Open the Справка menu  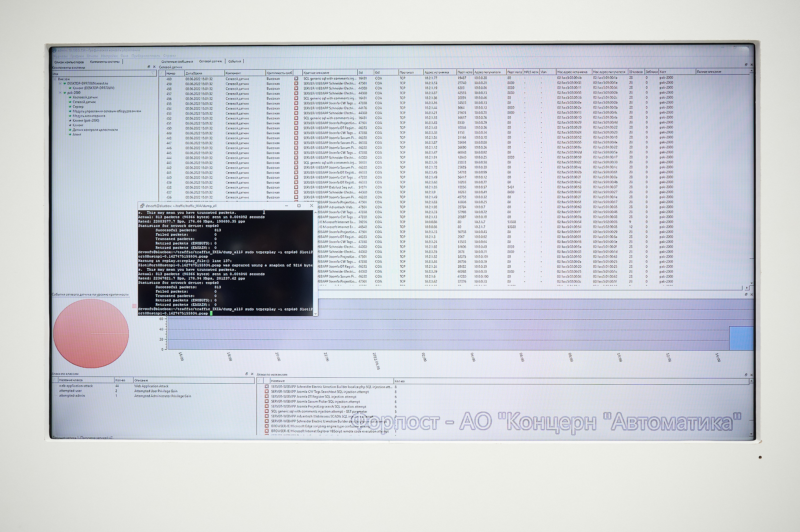pyautogui.click(x=169, y=56)
